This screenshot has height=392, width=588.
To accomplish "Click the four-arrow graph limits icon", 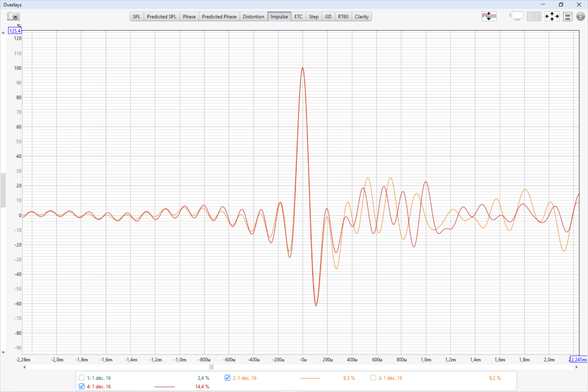I will pos(552,16).
